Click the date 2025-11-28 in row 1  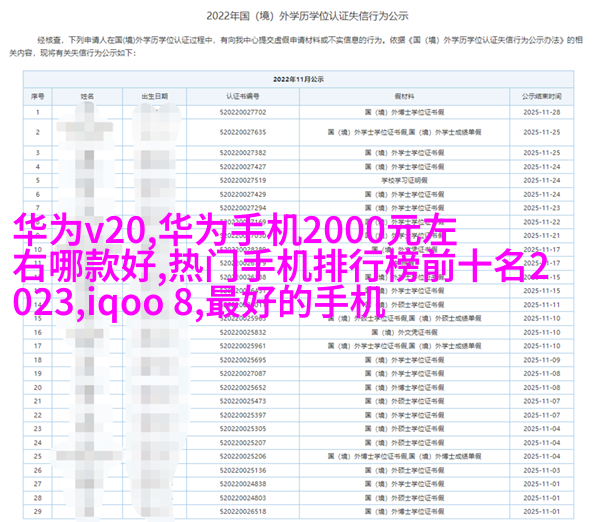click(542, 112)
